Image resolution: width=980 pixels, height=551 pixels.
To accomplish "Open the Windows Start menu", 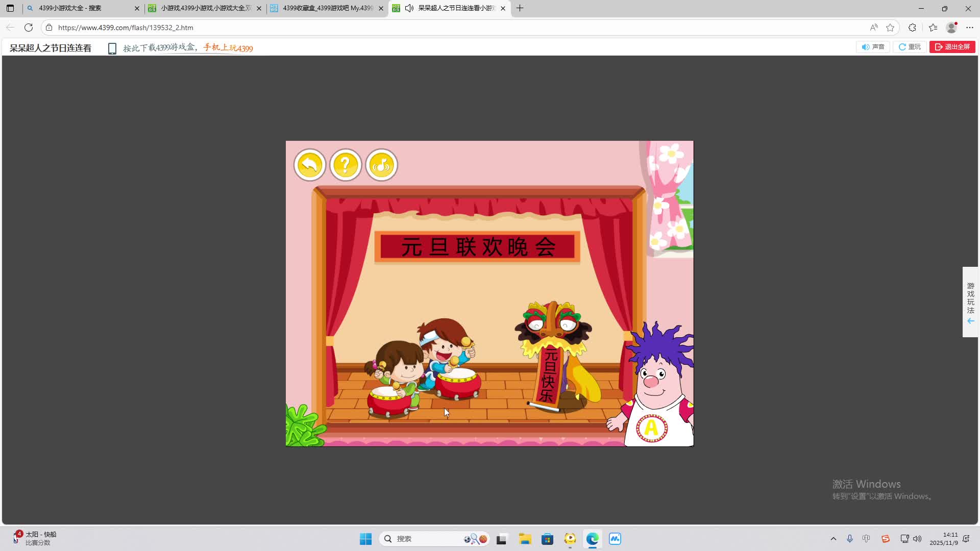I will click(365, 539).
